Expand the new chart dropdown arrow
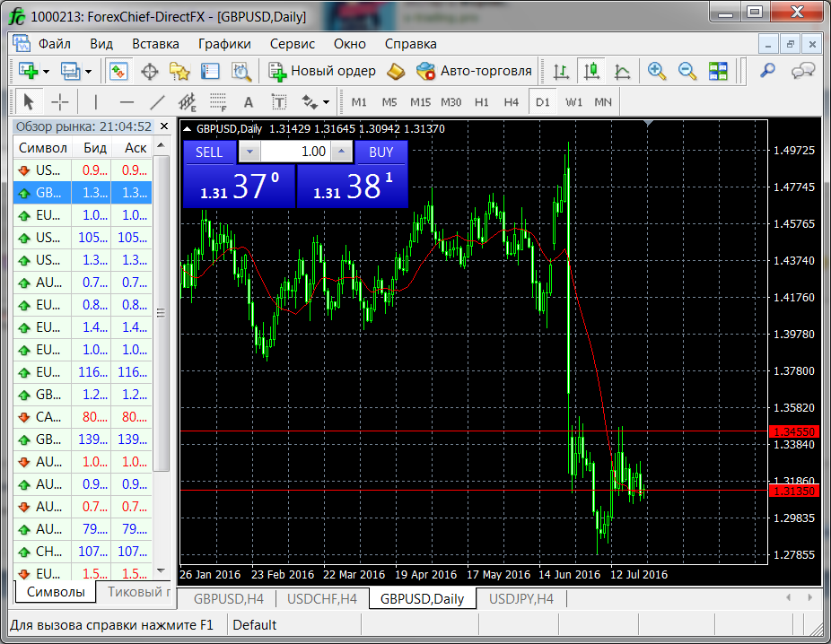The image size is (831, 644). tap(46, 72)
